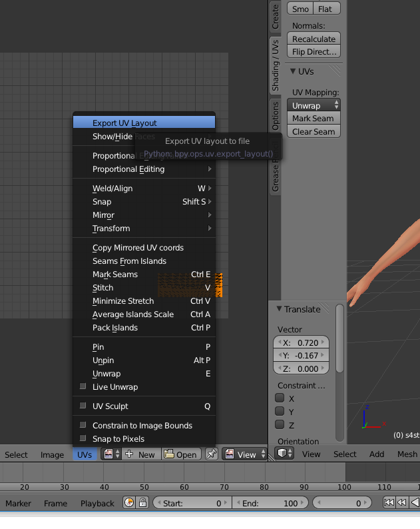Click the lock range icon in timeline
This screenshot has height=529, width=420.
pyautogui.click(x=142, y=503)
